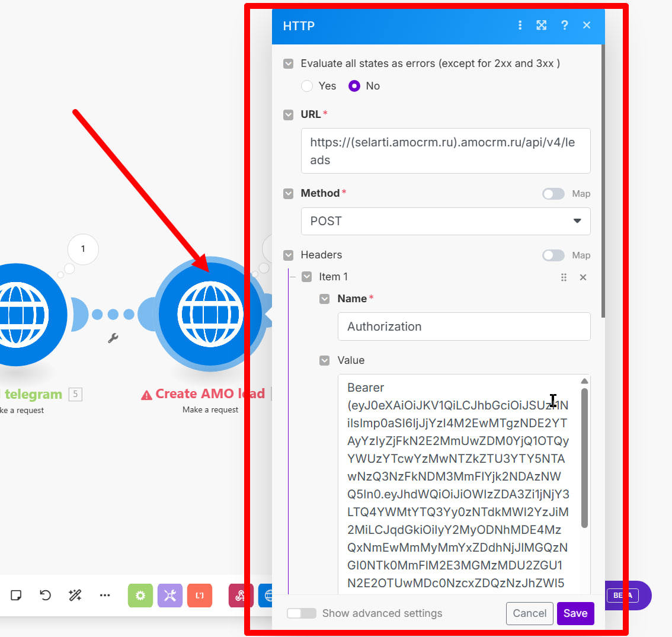
Task: Click the Authorization name input field
Action: tap(464, 326)
